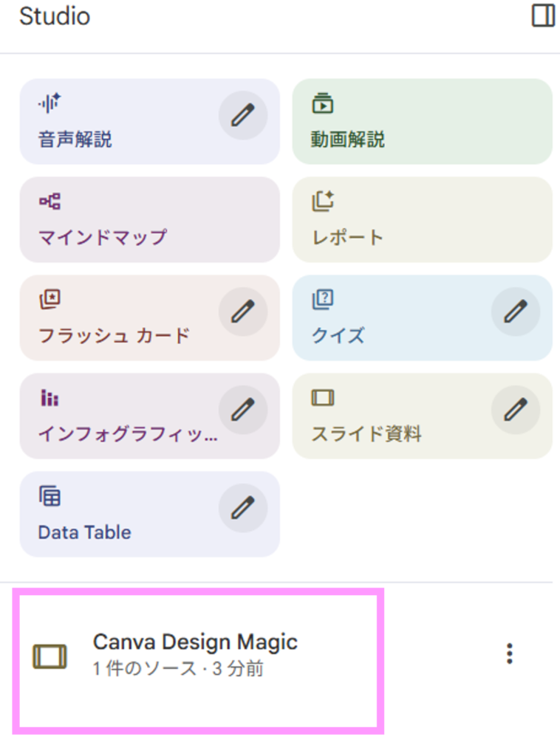The width and height of the screenshot is (560, 756).
Task: Customize クイズ with its pencil icon
Action: (x=515, y=312)
